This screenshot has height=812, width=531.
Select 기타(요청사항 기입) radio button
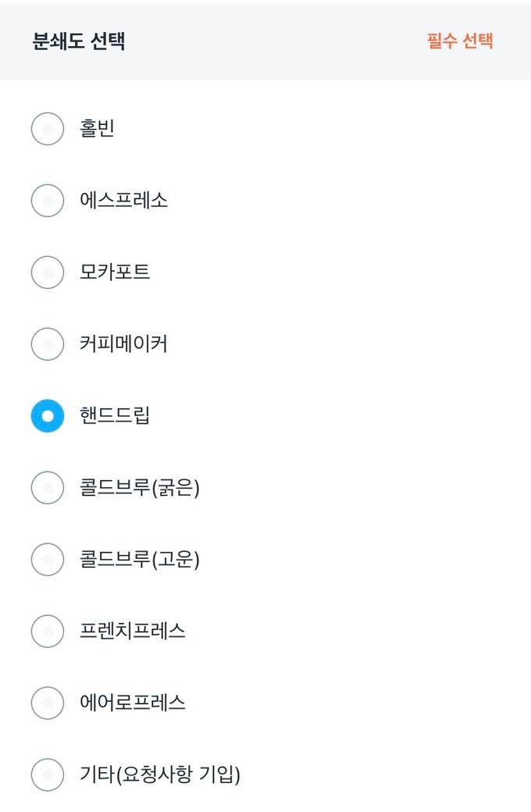pos(48,775)
